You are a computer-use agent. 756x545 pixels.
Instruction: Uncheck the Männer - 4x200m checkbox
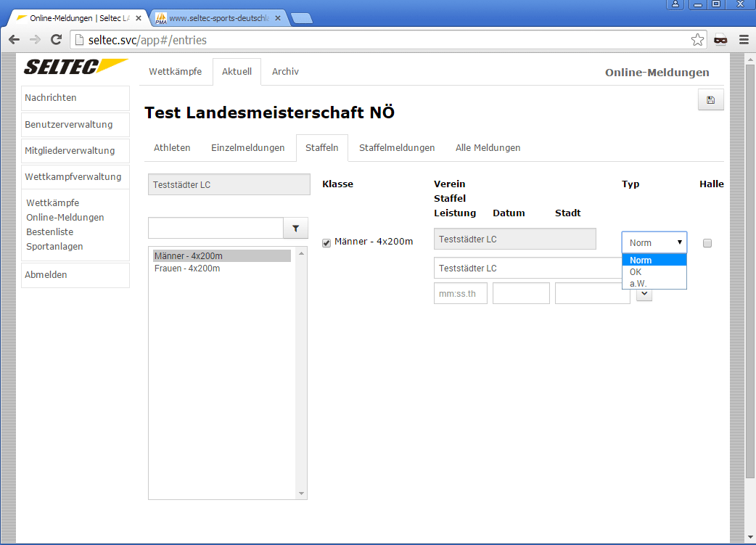pyautogui.click(x=326, y=242)
